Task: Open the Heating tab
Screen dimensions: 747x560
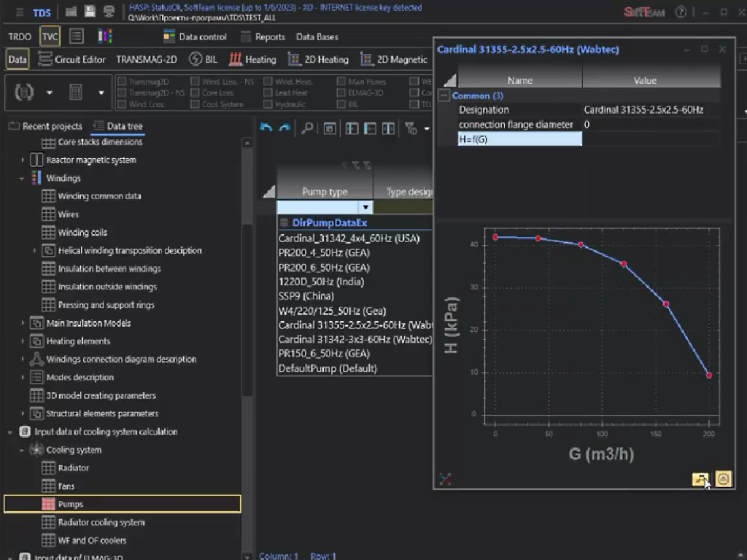Action: (x=253, y=60)
